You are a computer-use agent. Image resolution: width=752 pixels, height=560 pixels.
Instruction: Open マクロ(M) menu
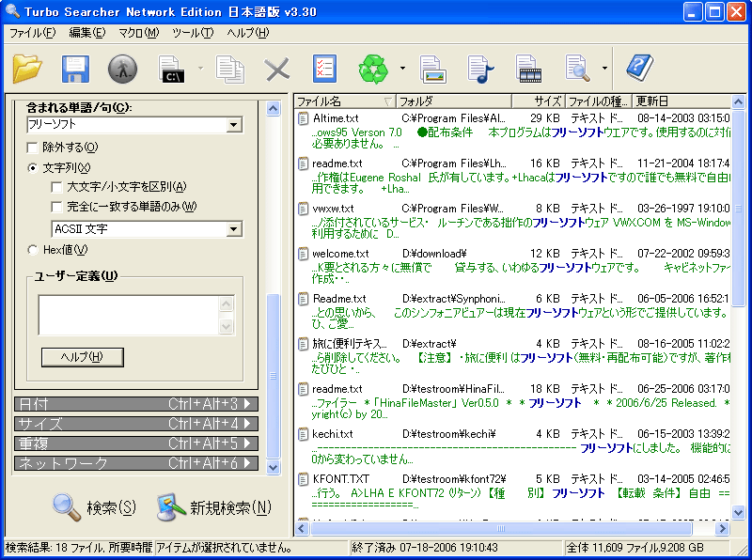tap(138, 33)
